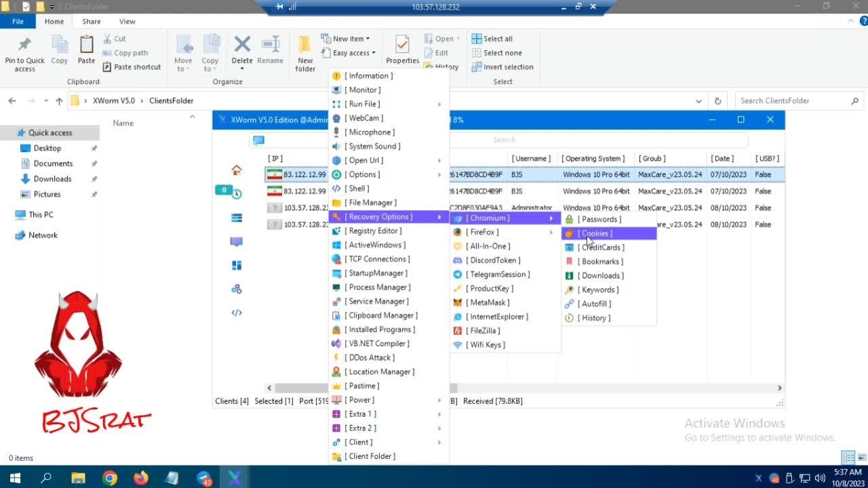
Task: Click inside the Search ClientsFolder field
Action: coord(793,100)
